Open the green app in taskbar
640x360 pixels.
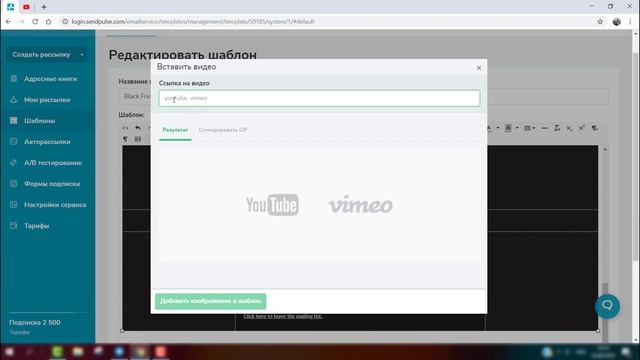click(57, 352)
